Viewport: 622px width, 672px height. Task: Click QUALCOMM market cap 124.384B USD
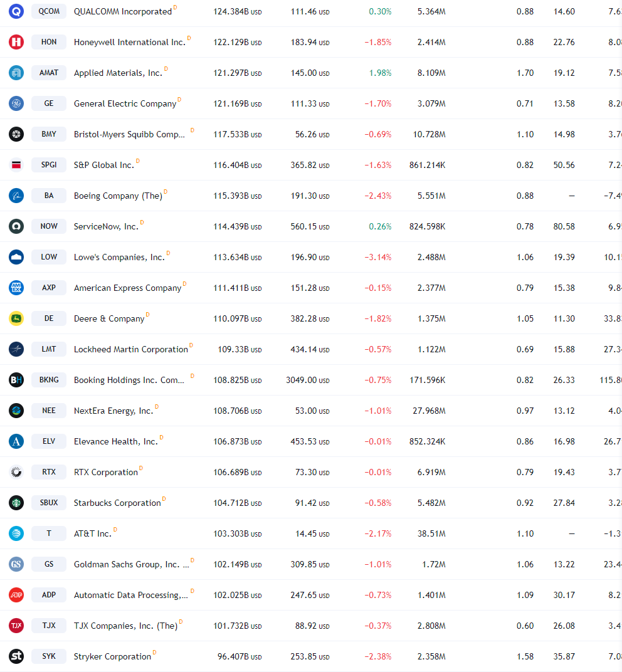click(x=238, y=11)
